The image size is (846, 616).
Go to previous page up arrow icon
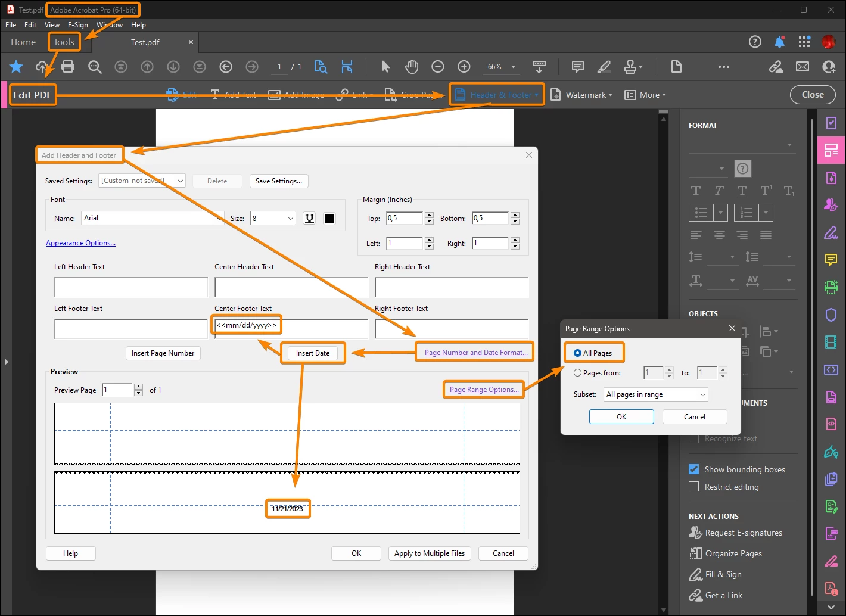tap(147, 67)
